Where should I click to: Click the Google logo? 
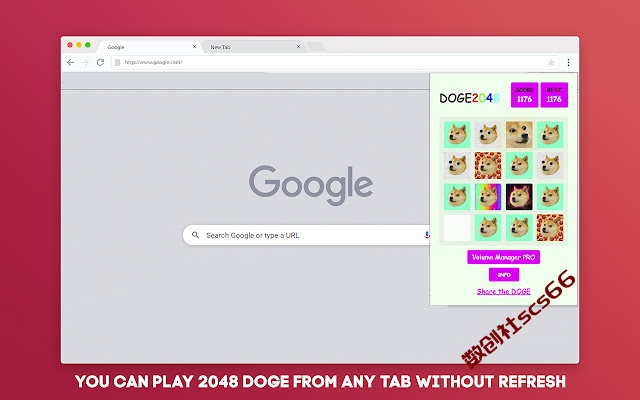(x=311, y=185)
